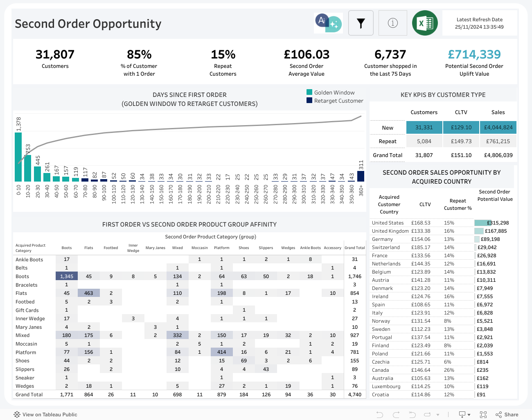Click the Tableau logo icon at bottom
The width and height of the screenshot is (532, 420).
pos(17,415)
